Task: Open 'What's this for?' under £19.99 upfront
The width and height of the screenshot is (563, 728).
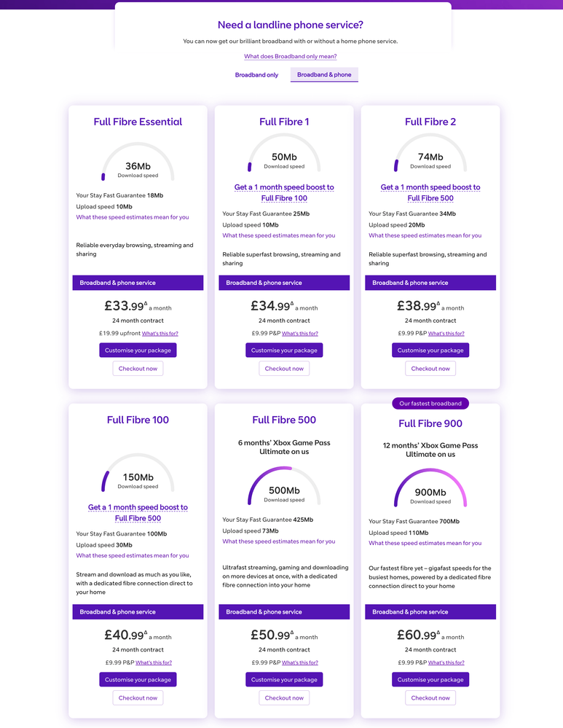Action: pos(160,334)
